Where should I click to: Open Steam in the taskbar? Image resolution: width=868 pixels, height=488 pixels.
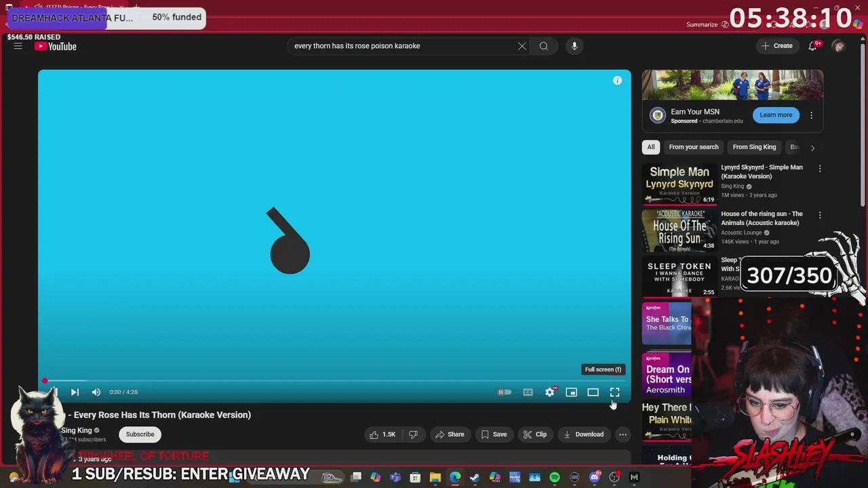[x=475, y=477]
